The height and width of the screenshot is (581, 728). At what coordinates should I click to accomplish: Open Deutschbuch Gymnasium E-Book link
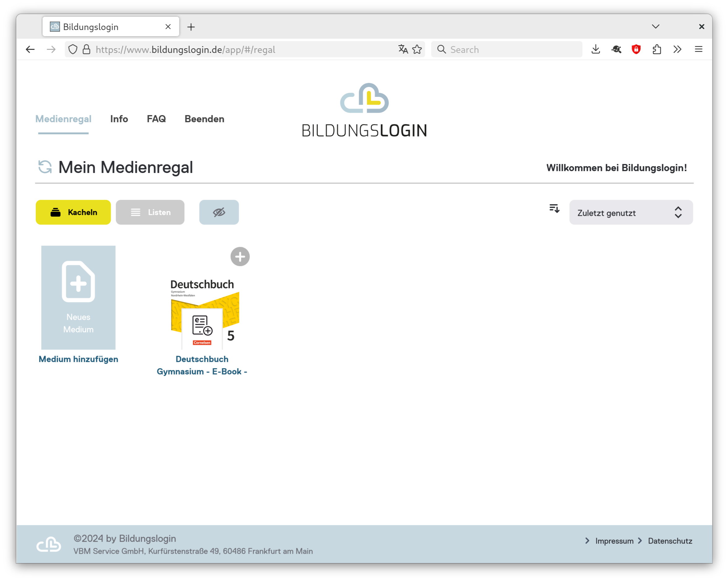pos(202,365)
